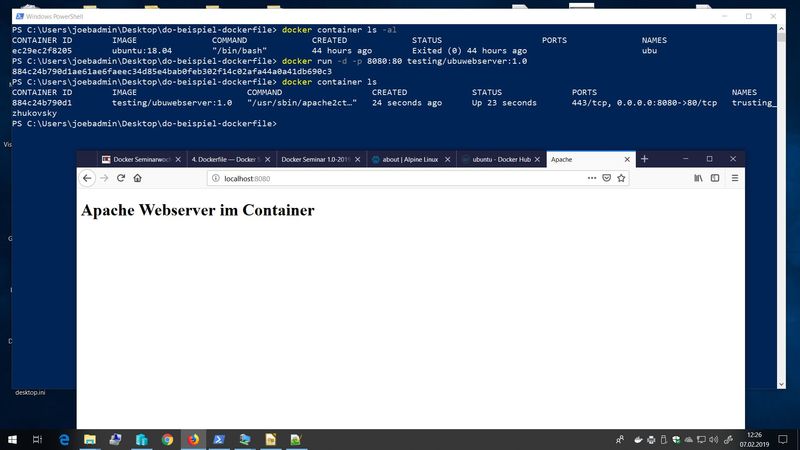Go to Firefox home page
The image size is (800, 450).
pos(137,178)
